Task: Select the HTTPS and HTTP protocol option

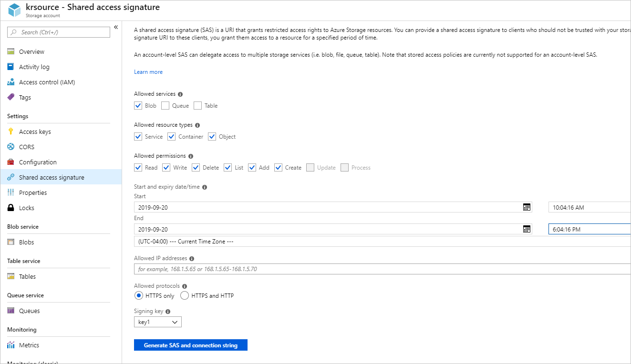Action: tap(185, 295)
